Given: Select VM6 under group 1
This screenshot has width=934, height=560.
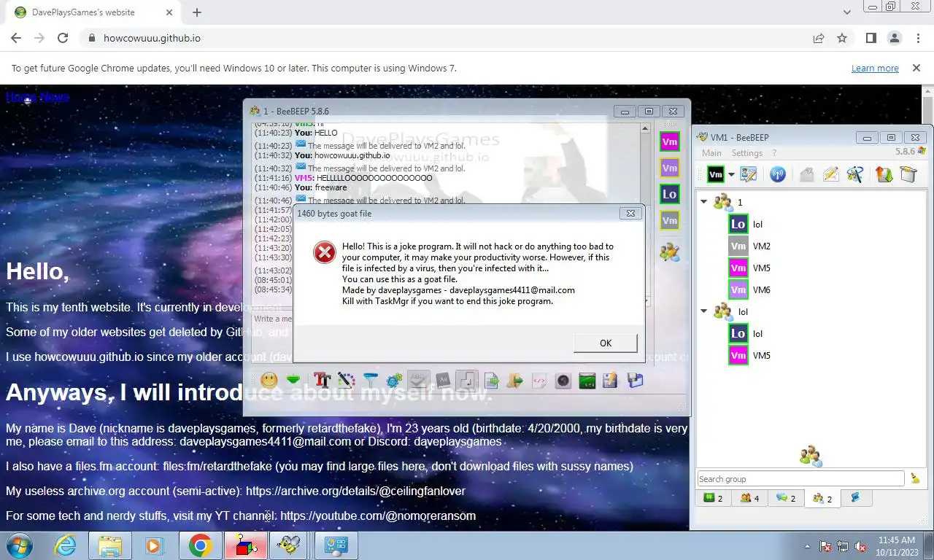Looking at the screenshot, I should (762, 289).
